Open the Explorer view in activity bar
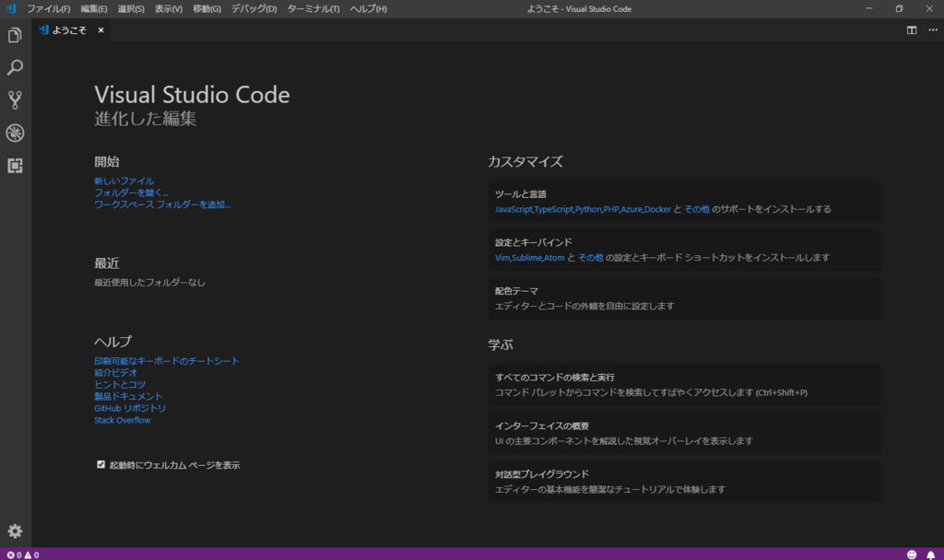944x560 pixels. pos(15,35)
